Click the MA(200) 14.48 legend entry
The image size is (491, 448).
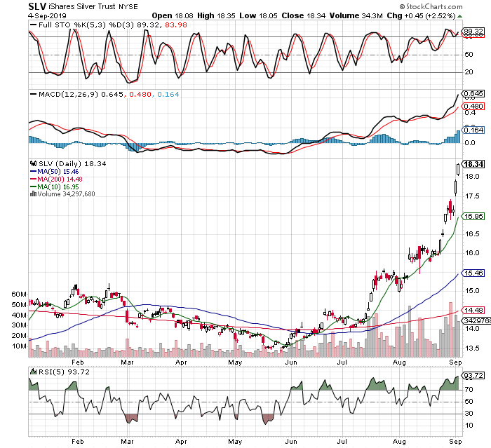[56, 179]
